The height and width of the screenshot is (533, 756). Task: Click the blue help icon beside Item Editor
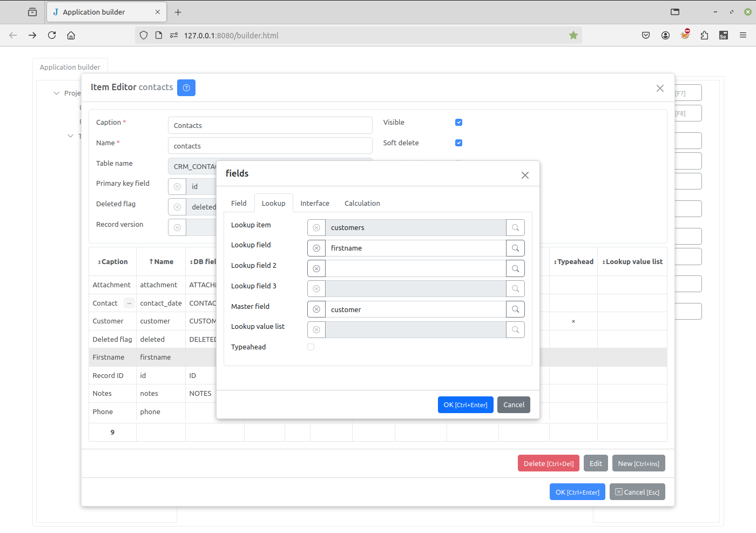coord(186,87)
